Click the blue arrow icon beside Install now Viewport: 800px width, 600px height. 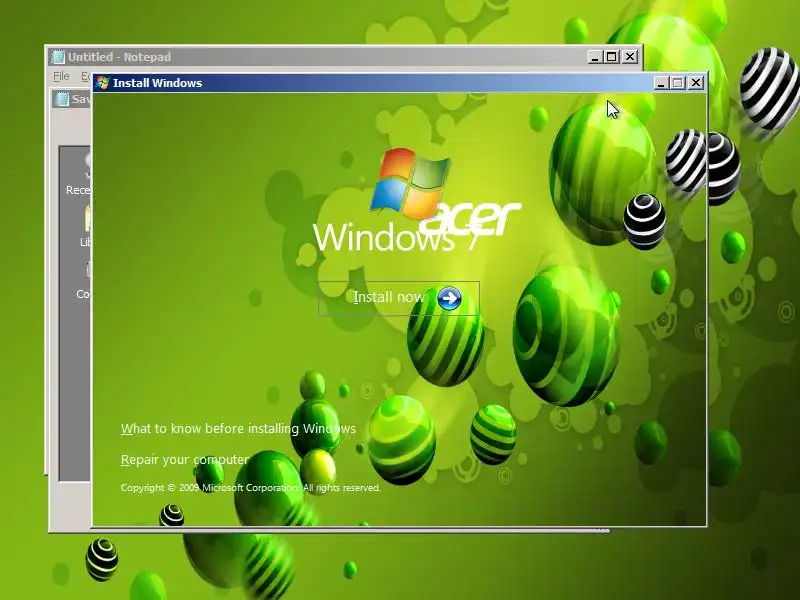(x=449, y=298)
